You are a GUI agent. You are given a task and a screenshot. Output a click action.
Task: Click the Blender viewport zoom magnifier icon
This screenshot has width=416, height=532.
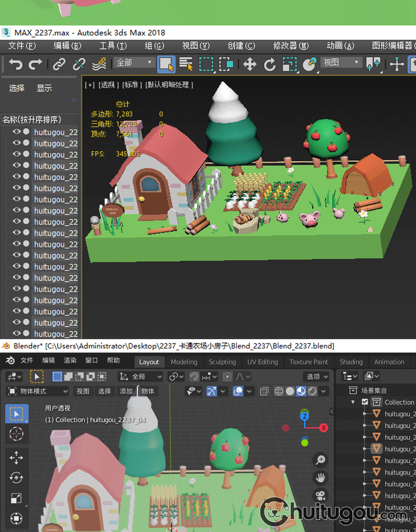coord(320,460)
